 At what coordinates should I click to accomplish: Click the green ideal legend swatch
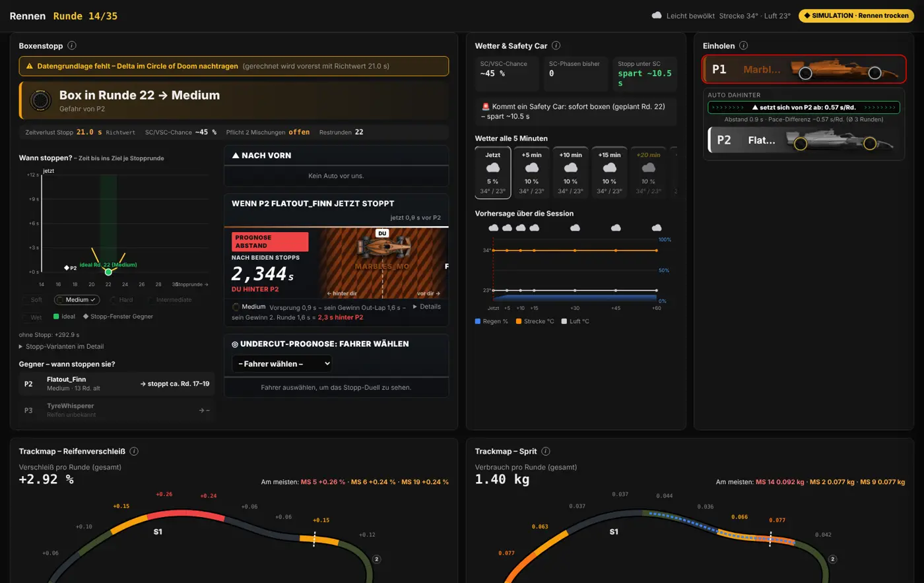point(56,317)
